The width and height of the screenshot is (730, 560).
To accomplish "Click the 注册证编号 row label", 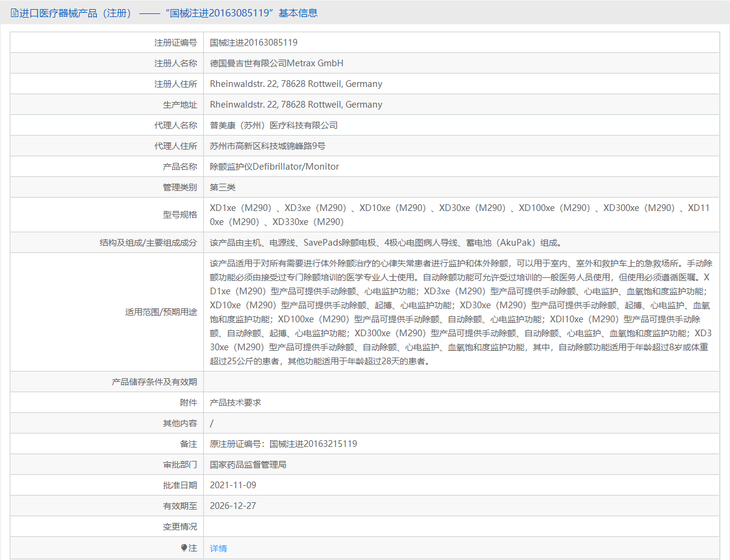I will tap(176, 43).
